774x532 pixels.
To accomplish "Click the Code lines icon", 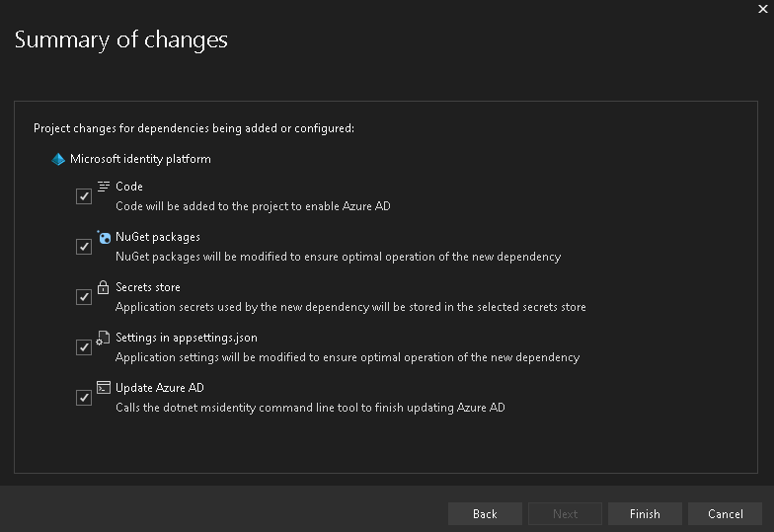I will (x=103, y=186).
